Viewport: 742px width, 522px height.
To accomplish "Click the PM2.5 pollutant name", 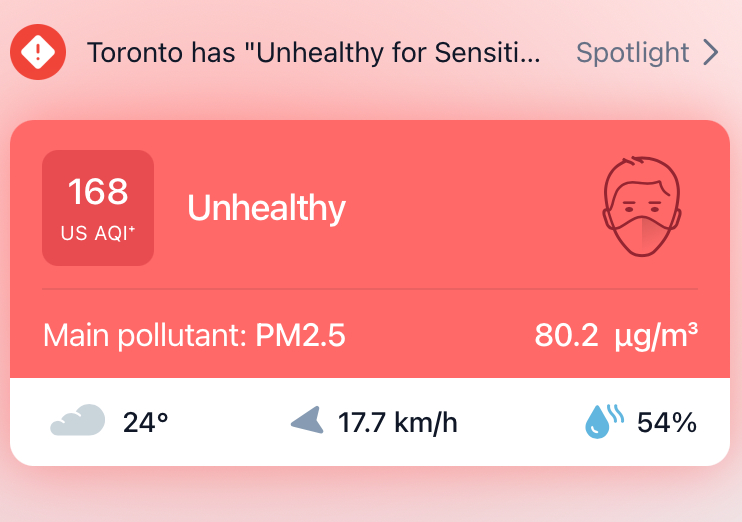I will [301, 336].
